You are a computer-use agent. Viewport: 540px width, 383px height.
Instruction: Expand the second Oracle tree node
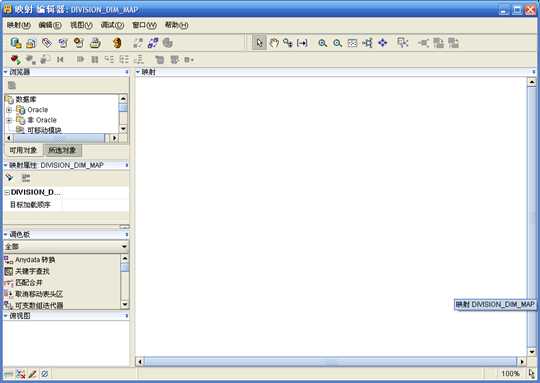[x=9, y=120]
